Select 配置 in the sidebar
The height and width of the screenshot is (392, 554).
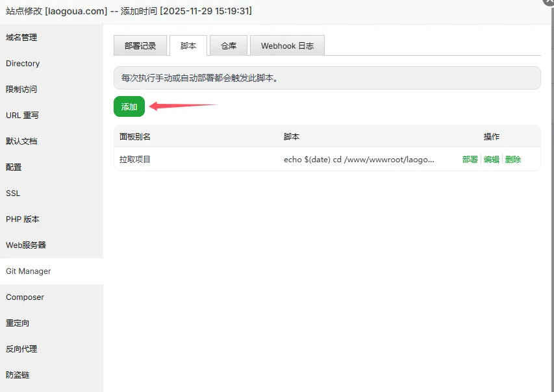[12, 167]
